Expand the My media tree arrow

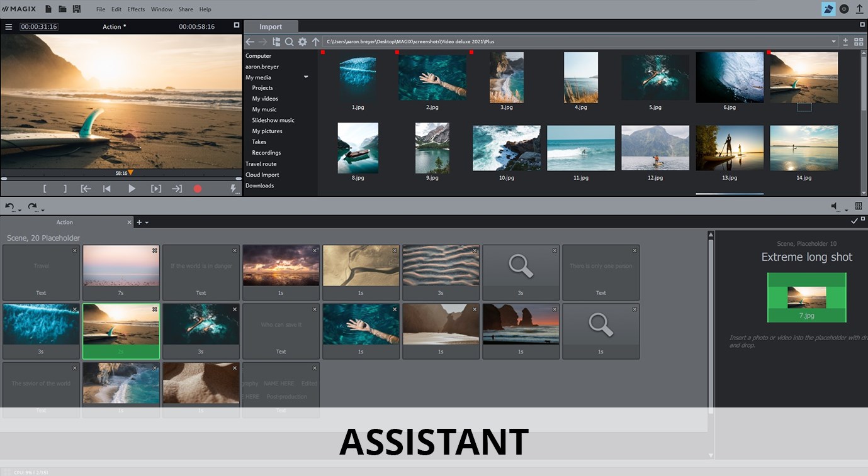click(x=306, y=77)
